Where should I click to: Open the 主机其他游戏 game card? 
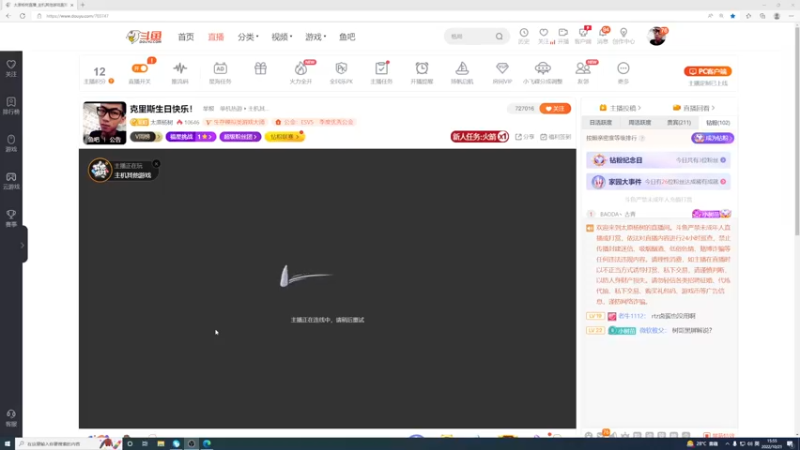coord(123,170)
